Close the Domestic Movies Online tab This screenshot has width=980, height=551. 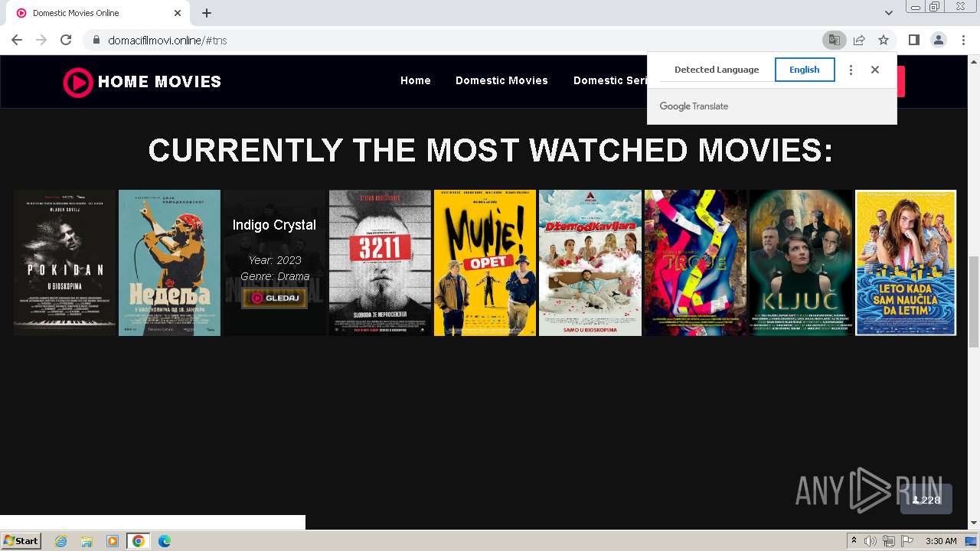178,13
